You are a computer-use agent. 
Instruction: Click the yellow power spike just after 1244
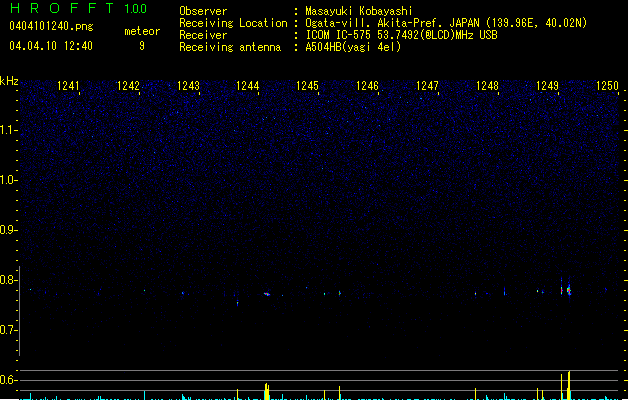[x=266, y=392]
